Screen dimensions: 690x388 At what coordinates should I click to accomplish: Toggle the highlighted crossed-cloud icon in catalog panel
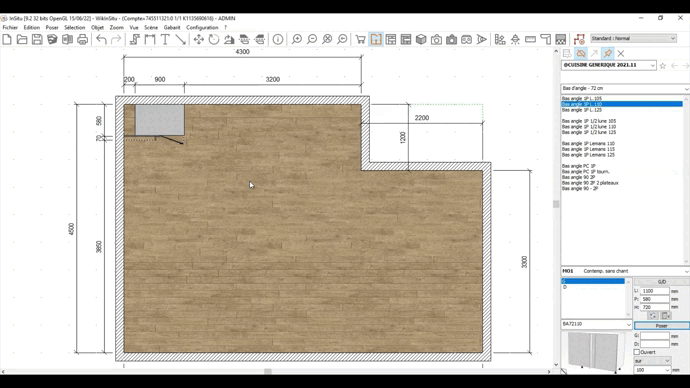pyautogui.click(x=581, y=53)
